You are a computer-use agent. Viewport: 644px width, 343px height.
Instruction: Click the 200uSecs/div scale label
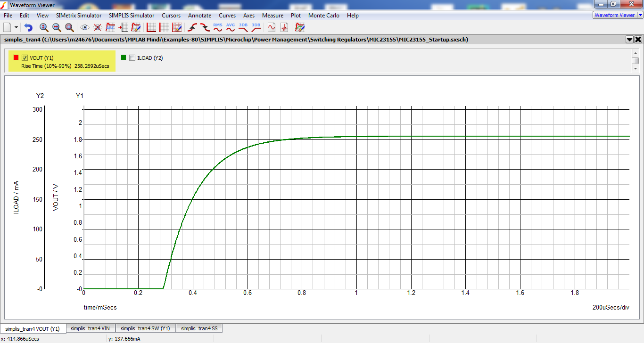pos(611,307)
